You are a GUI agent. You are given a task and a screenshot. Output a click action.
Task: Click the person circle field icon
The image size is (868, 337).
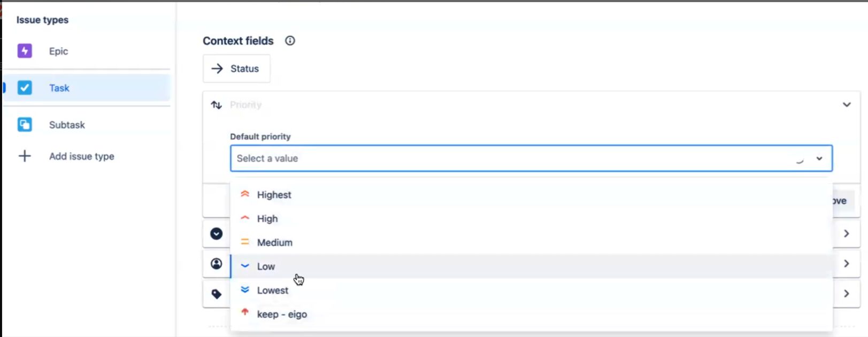click(x=216, y=264)
